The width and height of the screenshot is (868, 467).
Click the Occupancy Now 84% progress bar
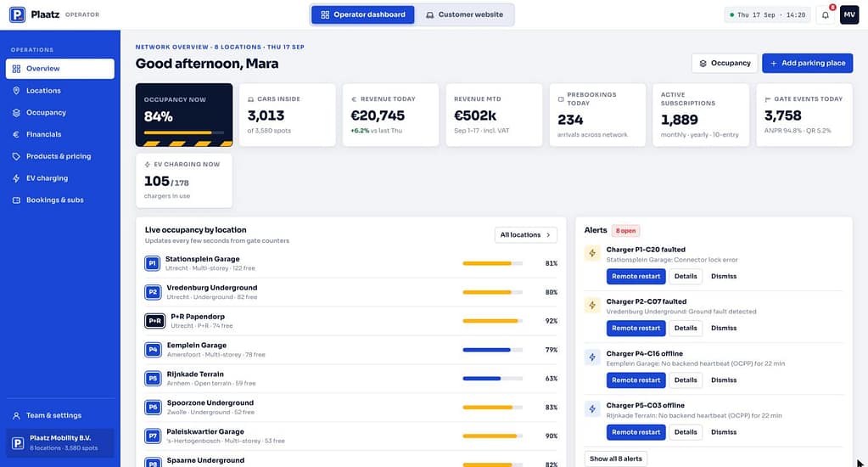coord(184,133)
